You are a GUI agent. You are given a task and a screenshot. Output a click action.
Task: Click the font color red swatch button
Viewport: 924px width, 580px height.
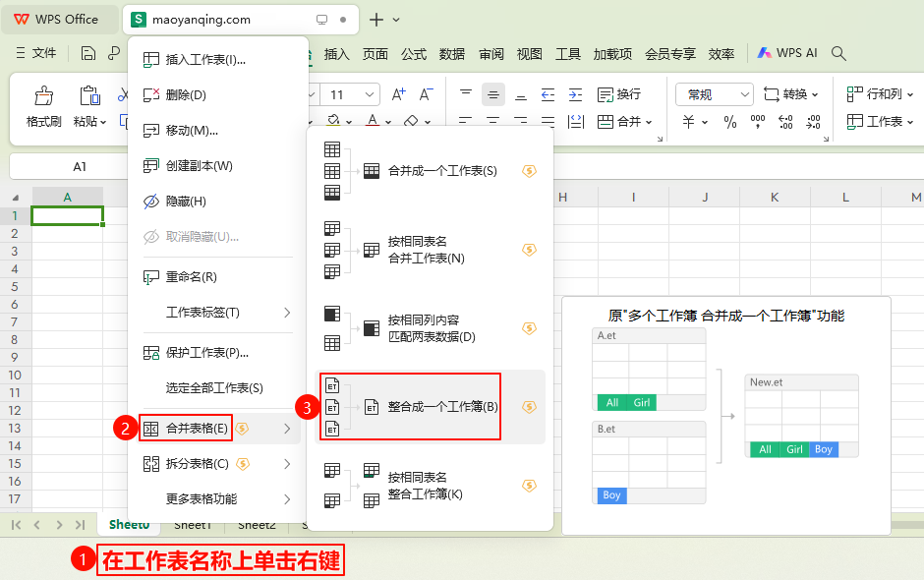[x=373, y=121]
